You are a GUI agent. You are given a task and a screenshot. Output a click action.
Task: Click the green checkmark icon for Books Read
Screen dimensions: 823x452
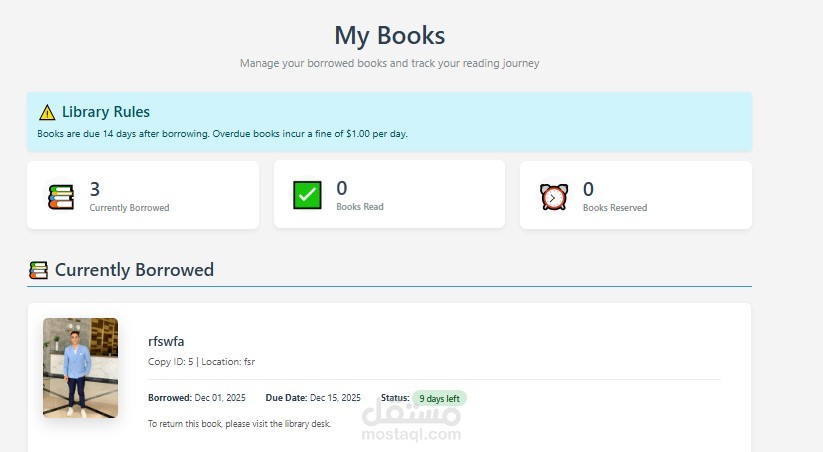(307, 195)
